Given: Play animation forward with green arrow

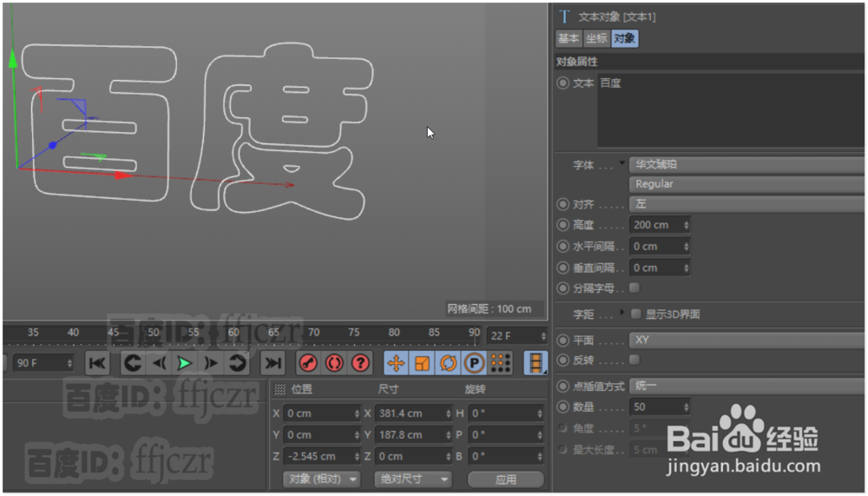Looking at the screenshot, I should [x=184, y=364].
